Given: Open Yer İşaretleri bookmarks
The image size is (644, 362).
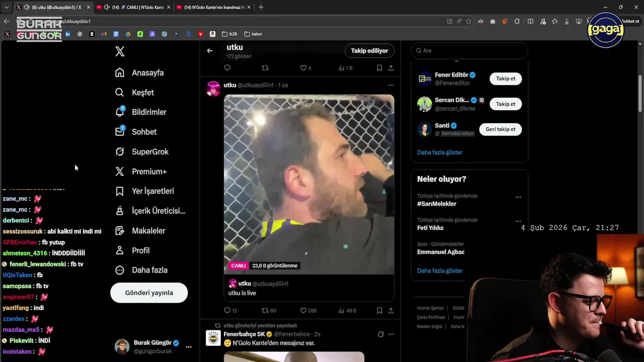Looking at the screenshot, I should pos(144,191).
